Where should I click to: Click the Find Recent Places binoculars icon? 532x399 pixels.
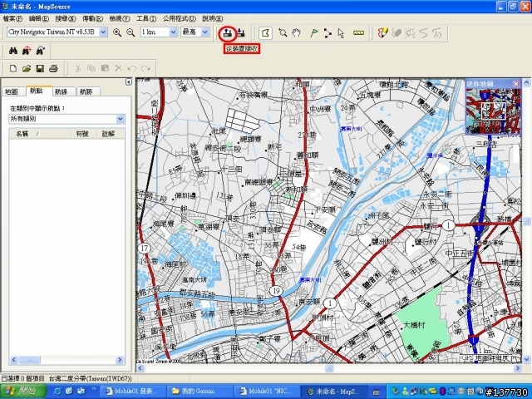[x=41, y=51]
